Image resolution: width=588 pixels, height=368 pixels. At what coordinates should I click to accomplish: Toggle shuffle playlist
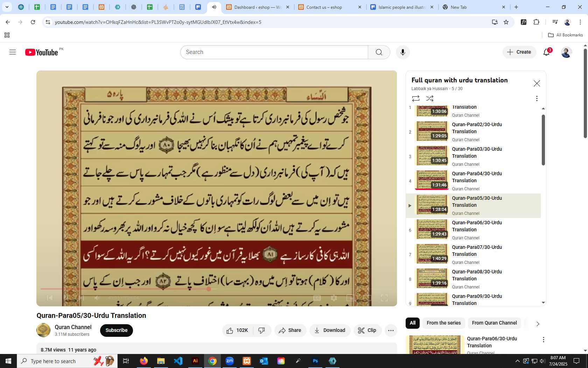[429, 98]
